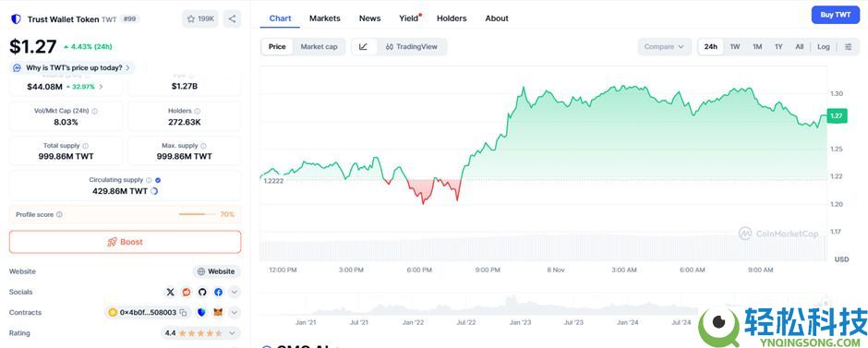Open chart settings sliders icon

tap(848, 47)
